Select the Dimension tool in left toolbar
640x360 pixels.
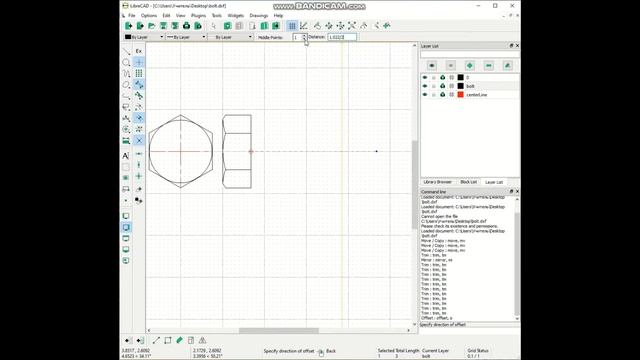[126, 141]
